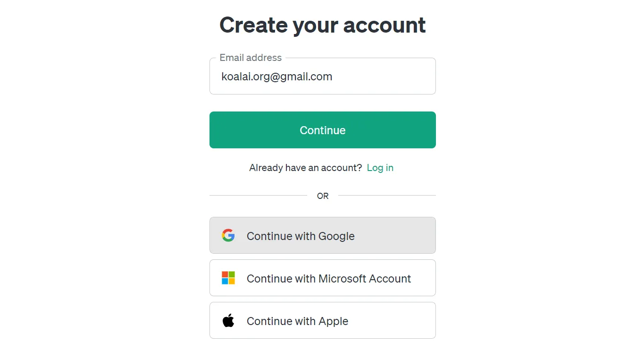The image size is (644, 360).
Task: Click the OR divider text
Action: (x=323, y=196)
